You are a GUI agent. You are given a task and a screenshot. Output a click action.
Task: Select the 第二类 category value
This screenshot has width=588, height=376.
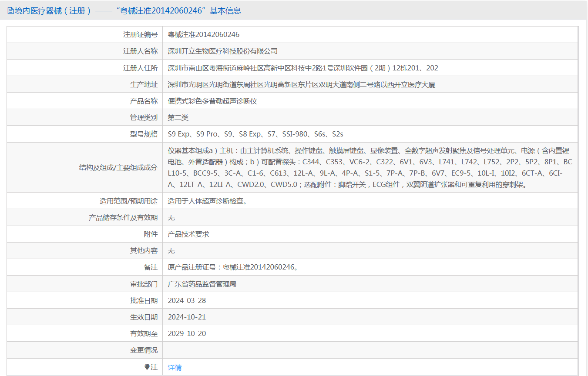[178, 118]
